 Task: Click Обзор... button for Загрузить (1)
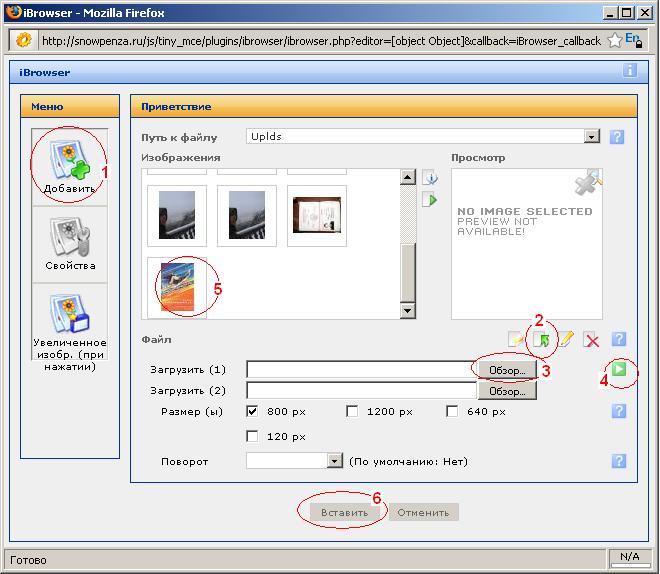coord(507,370)
